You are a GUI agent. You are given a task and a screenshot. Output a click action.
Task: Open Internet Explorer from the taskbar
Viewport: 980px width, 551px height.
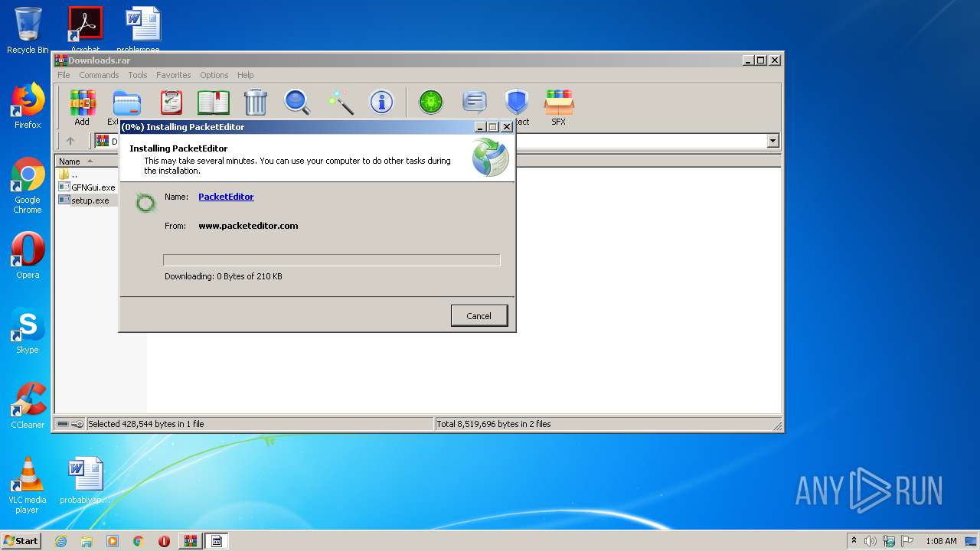(61, 541)
